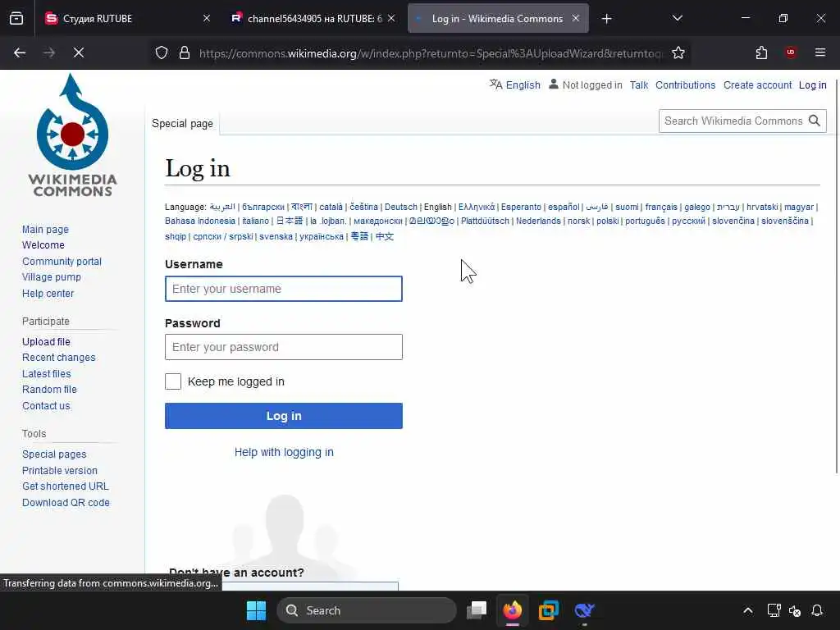The width and height of the screenshot is (840, 630).
Task: Click the notification bell in system tray
Action: click(817, 610)
